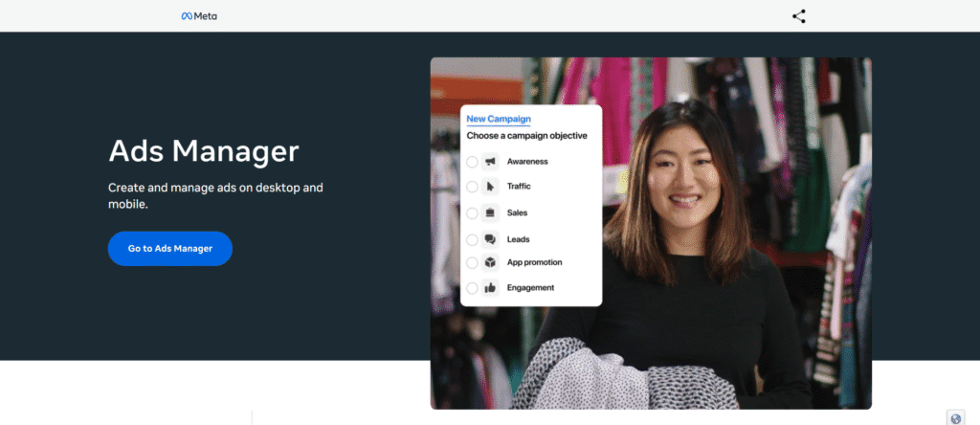Pick the Leads radio button
This screenshot has height=425, width=980.
472,239
